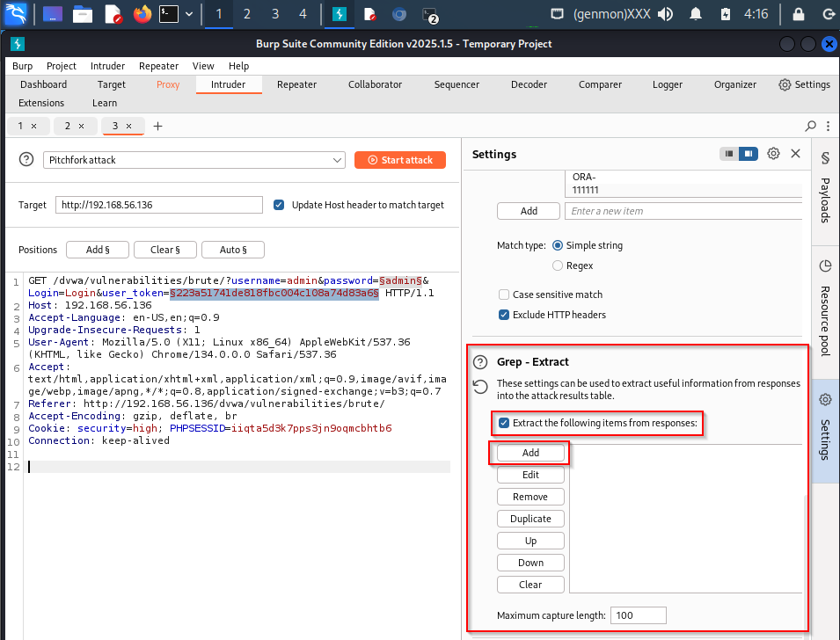
Task: Switch to the Sequencer tab
Action: click(x=457, y=84)
